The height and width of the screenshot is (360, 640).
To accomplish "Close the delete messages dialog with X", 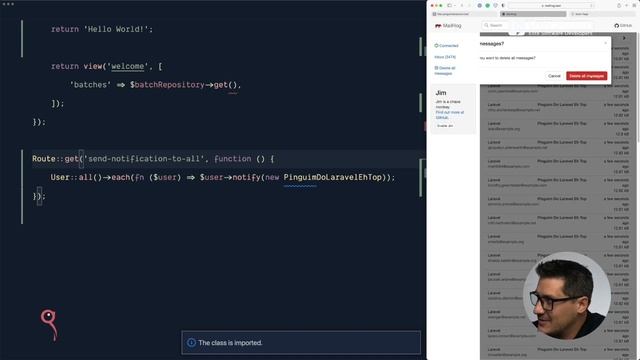I will (x=605, y=43).
